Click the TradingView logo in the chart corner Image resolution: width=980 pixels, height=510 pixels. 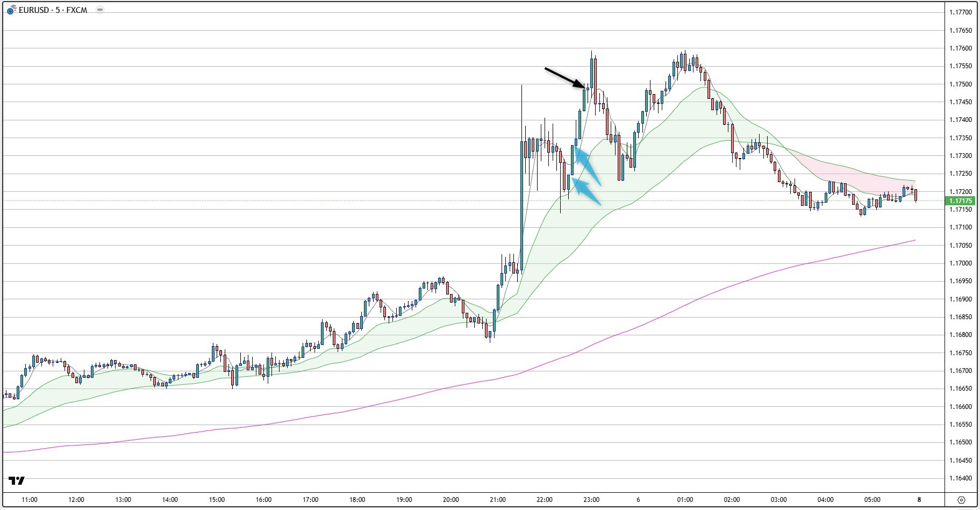click(17, 480)
